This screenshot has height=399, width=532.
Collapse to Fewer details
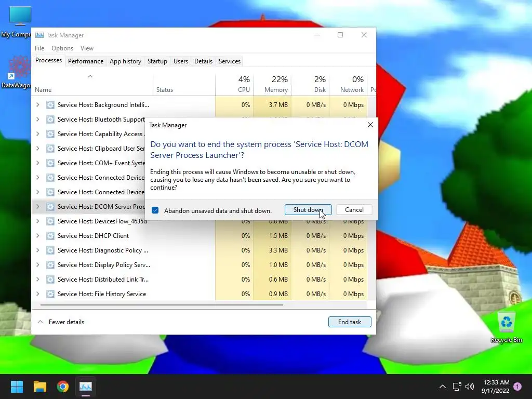(61, 322)
